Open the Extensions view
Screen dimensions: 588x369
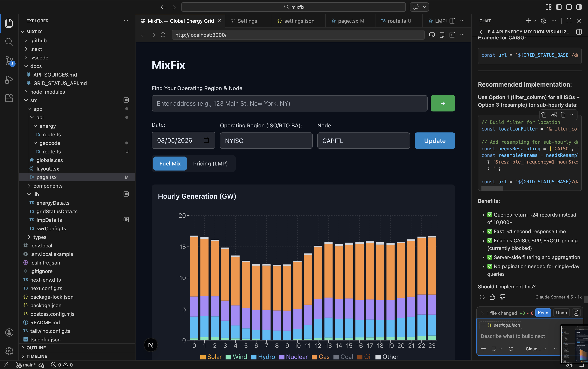point(9,98)
